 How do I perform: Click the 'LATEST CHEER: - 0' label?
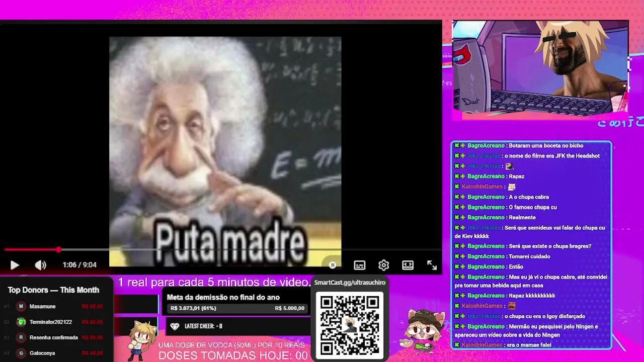click(204, 326)
